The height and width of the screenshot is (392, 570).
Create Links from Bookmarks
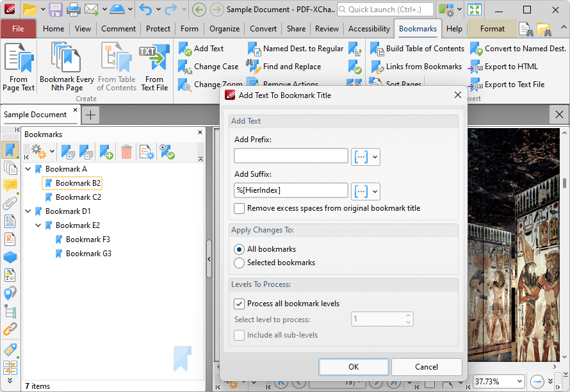pyautogui.click(x=416, y=67)
